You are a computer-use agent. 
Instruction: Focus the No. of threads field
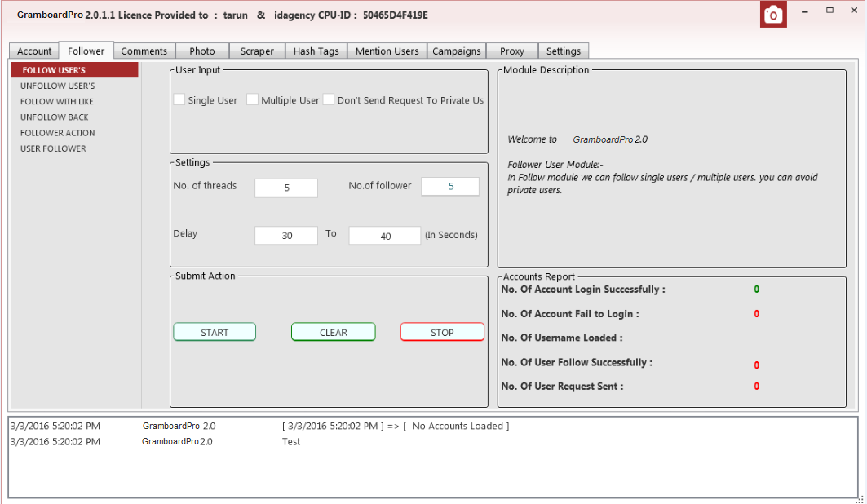(286, 188)
